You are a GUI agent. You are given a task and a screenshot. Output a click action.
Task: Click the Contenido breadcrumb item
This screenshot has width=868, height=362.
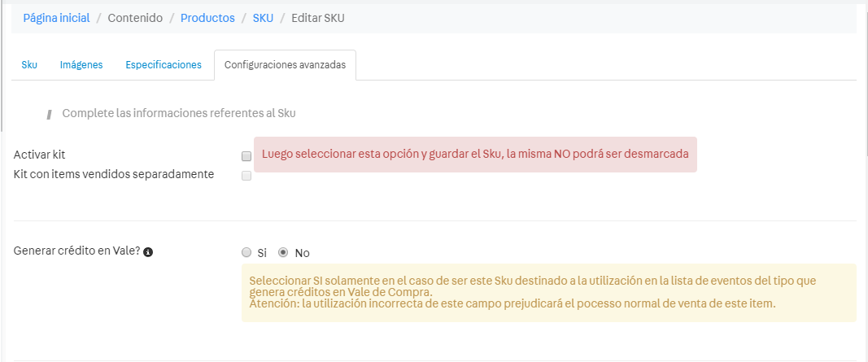[135, 18]
